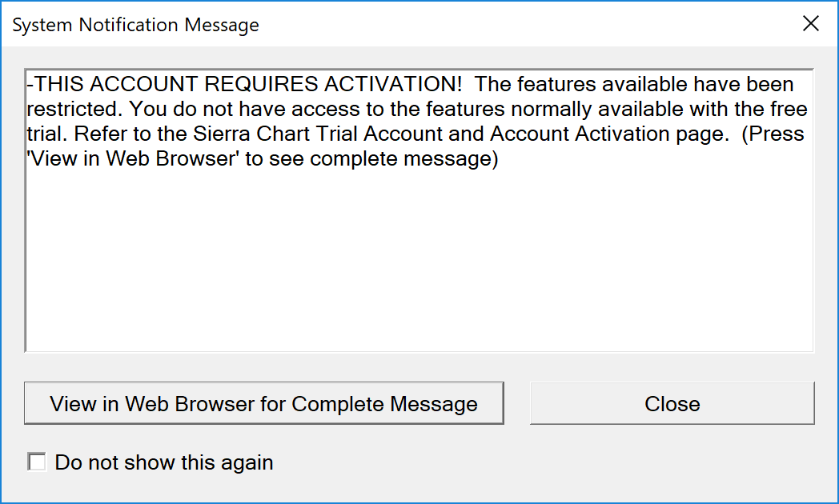Click the empty title bar area beside the title
Viewport: 839px width, 504px height.
(520, 25)
